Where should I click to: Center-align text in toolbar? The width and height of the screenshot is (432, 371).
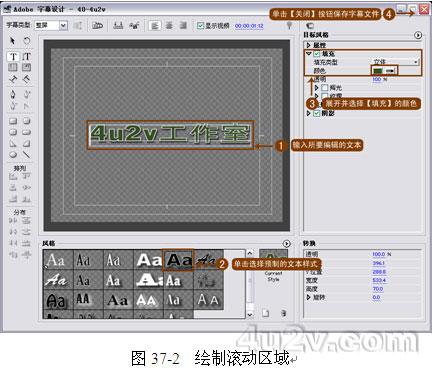pos(169,26)
